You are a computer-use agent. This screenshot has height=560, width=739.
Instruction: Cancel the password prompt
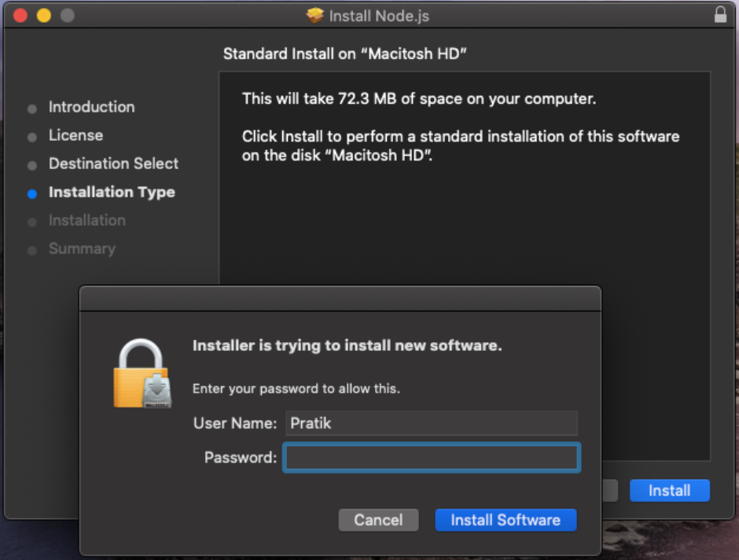pyautogui.click(x=378, y=520)
